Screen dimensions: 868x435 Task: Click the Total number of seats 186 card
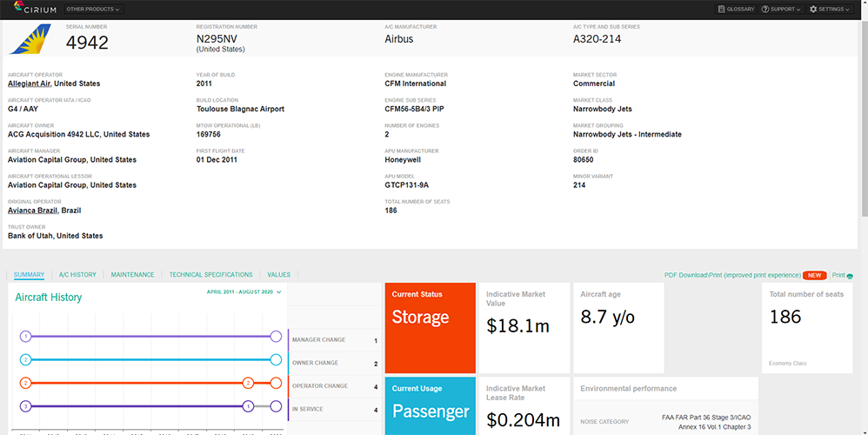tap(807, 328)
